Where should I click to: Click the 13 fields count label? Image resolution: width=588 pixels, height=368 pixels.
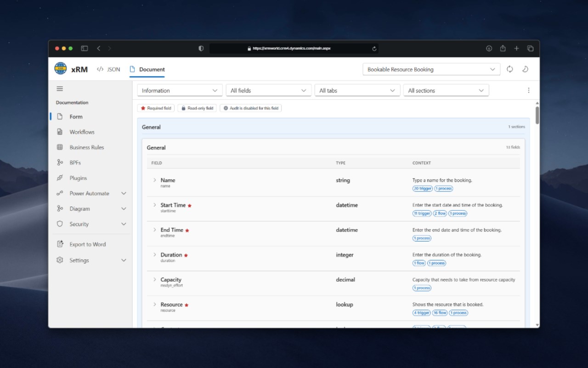513,147
